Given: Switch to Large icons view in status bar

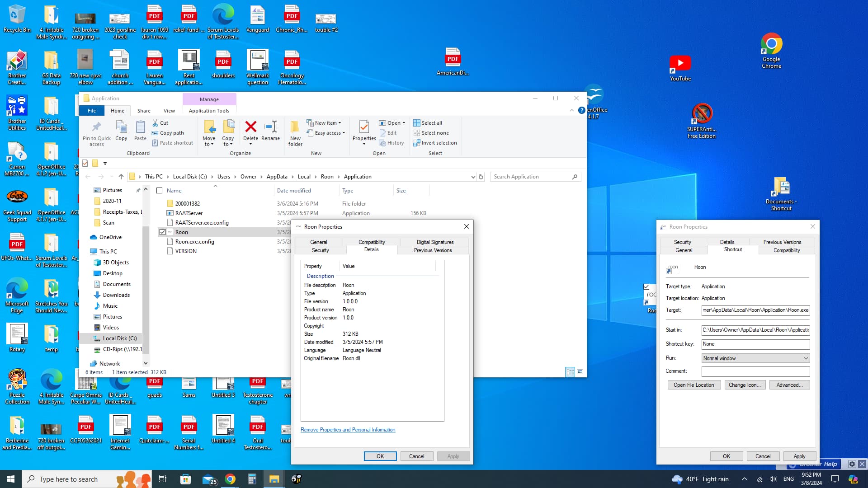Looking at the screenshot, I should pos(580,372).
